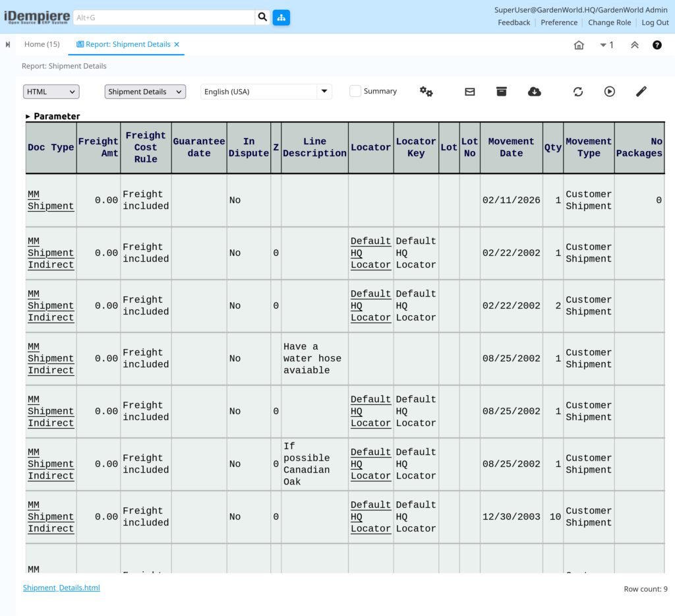Open the help question mark icon
Image resolution: width=675 pixels, height=616 pixels.
657,45
